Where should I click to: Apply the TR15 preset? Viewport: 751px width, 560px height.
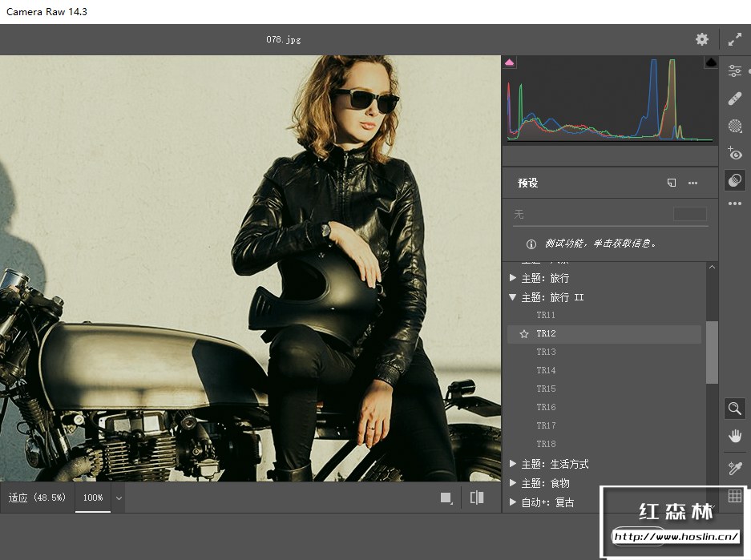click(x=546, y=389)
